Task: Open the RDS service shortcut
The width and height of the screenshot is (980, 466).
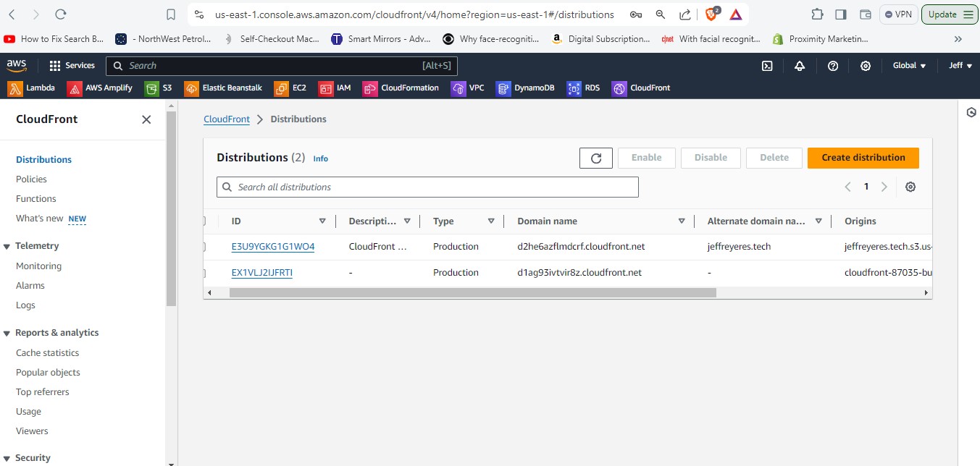Action: (x=584, y=88)
